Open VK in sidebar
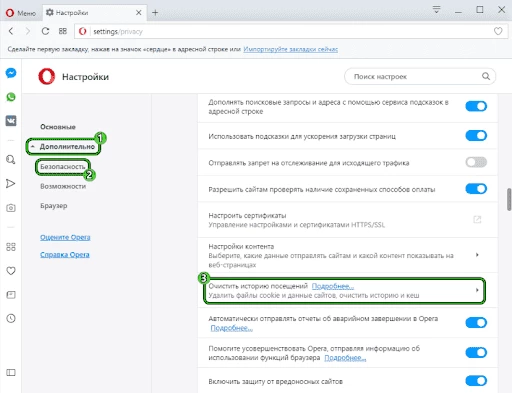Viewport: 512px width, 393px height. (11, 121)
